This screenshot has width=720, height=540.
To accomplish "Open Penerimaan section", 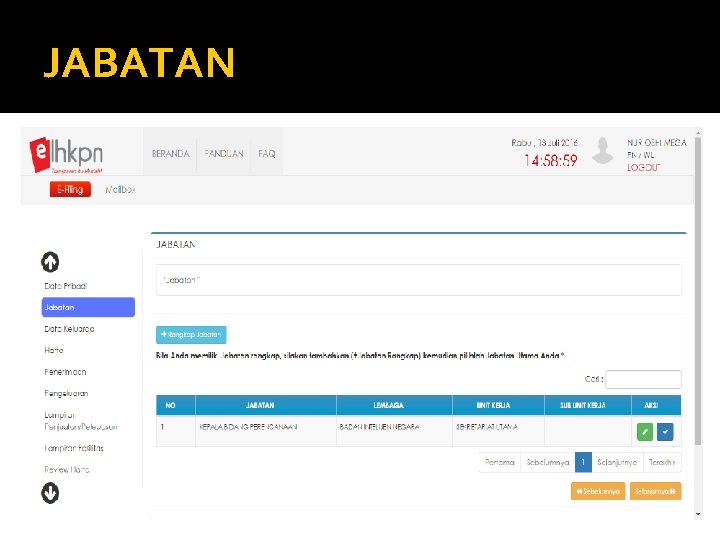I will pos(65,372).
